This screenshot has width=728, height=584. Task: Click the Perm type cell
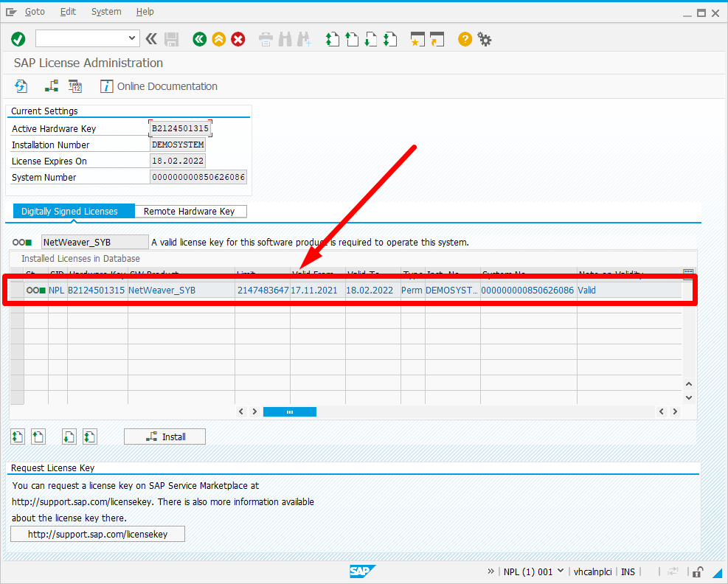click(412, 290)
